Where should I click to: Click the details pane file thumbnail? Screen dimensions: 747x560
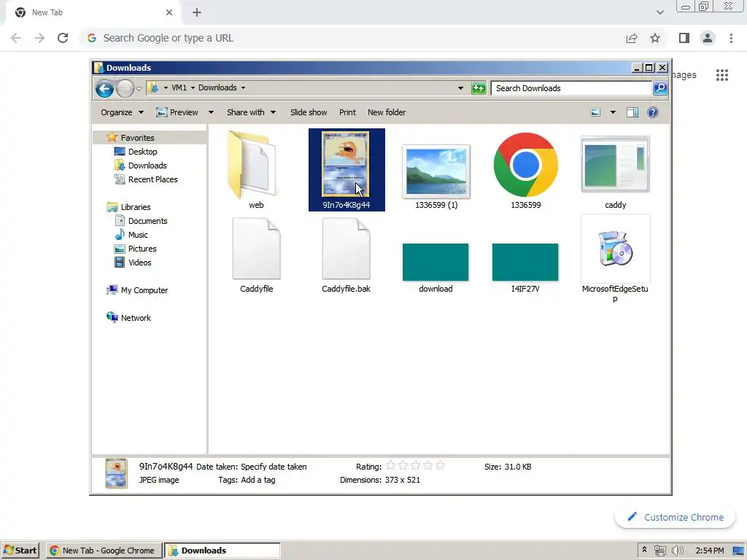pos(116,473)
